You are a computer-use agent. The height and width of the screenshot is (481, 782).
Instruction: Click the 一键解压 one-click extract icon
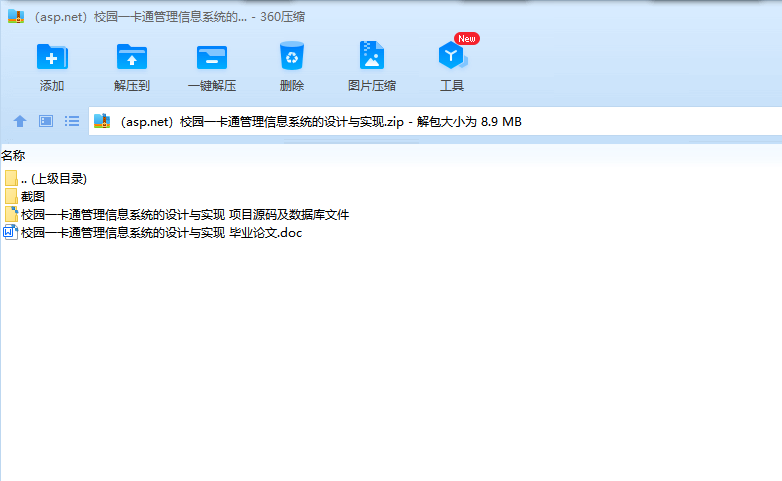click(x=212, y=57)
